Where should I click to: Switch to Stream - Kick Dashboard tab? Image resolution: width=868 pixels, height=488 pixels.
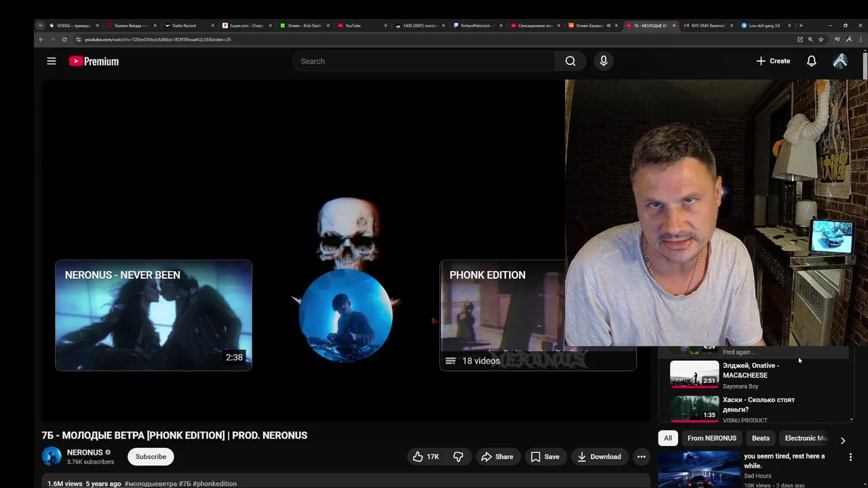[304, 26]
